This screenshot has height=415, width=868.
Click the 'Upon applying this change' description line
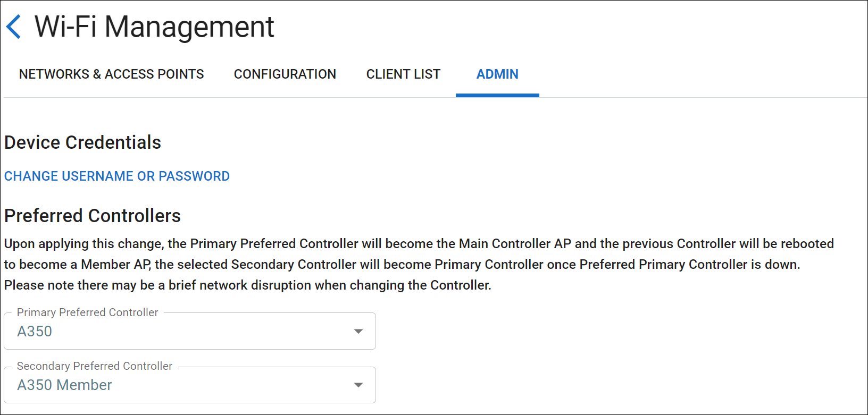point(419,244)
